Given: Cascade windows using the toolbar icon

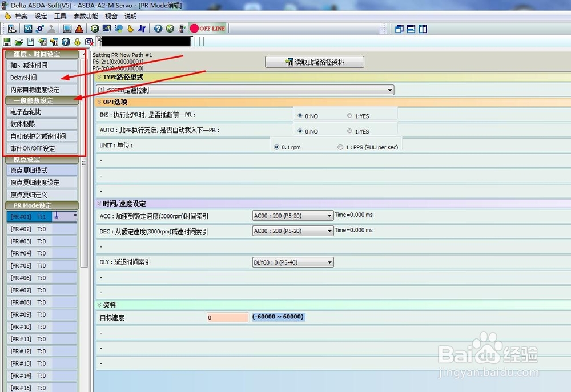Looking at the screenshot, I should (399, 29).
